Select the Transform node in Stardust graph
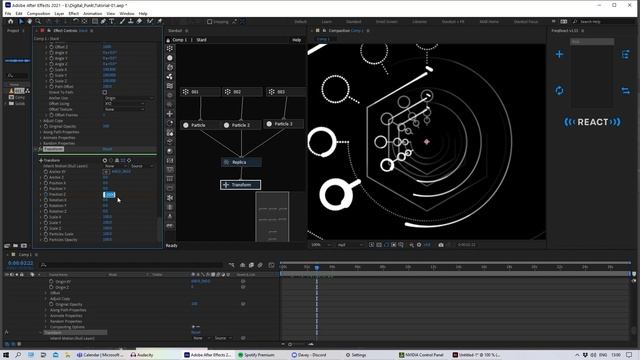 (x=240, y=185)
